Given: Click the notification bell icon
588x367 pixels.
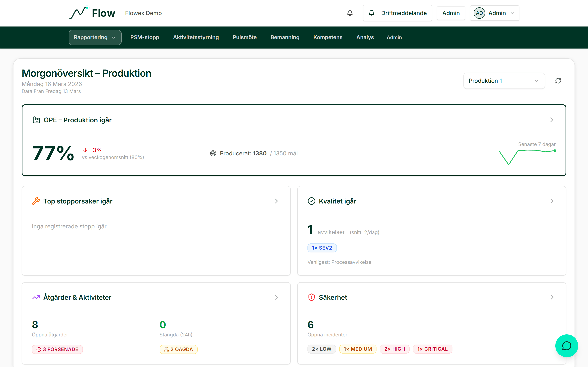Looking at the screenshot, I should [x=350, y=13].
